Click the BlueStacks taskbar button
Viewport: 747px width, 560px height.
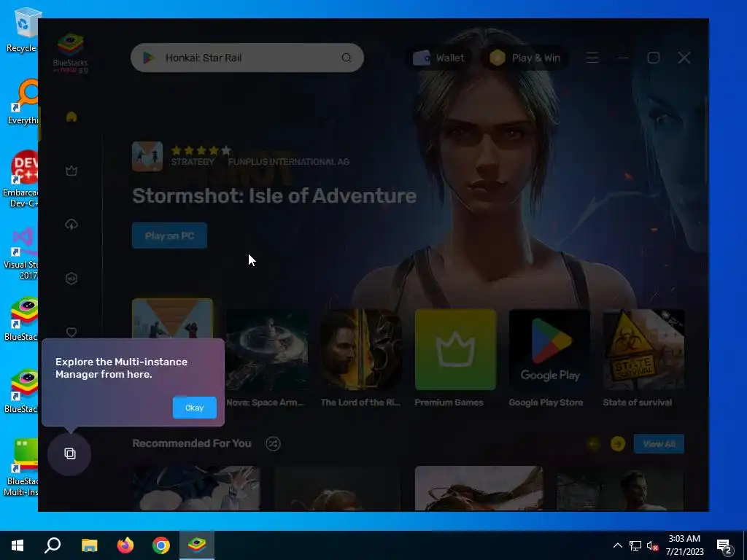coord(197,545)
